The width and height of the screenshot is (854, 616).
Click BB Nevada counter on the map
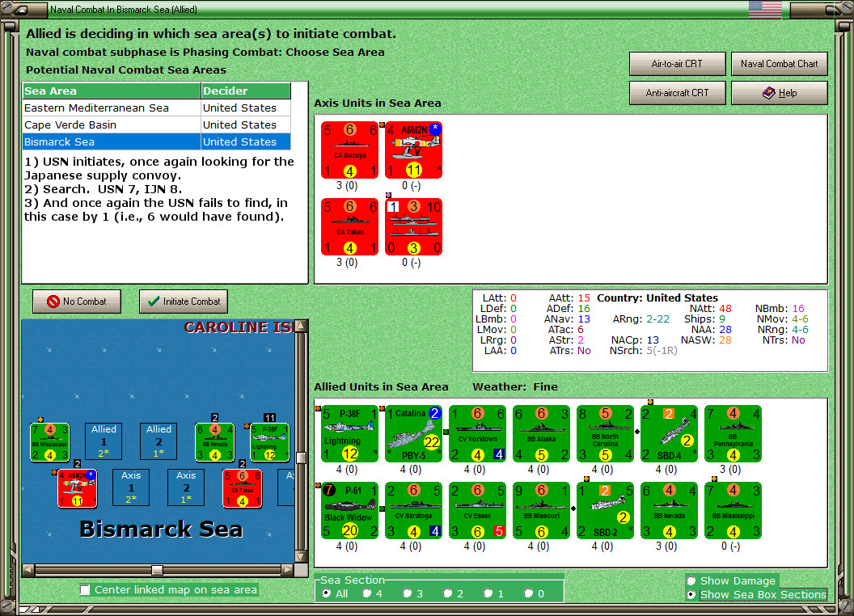[215, 442]
